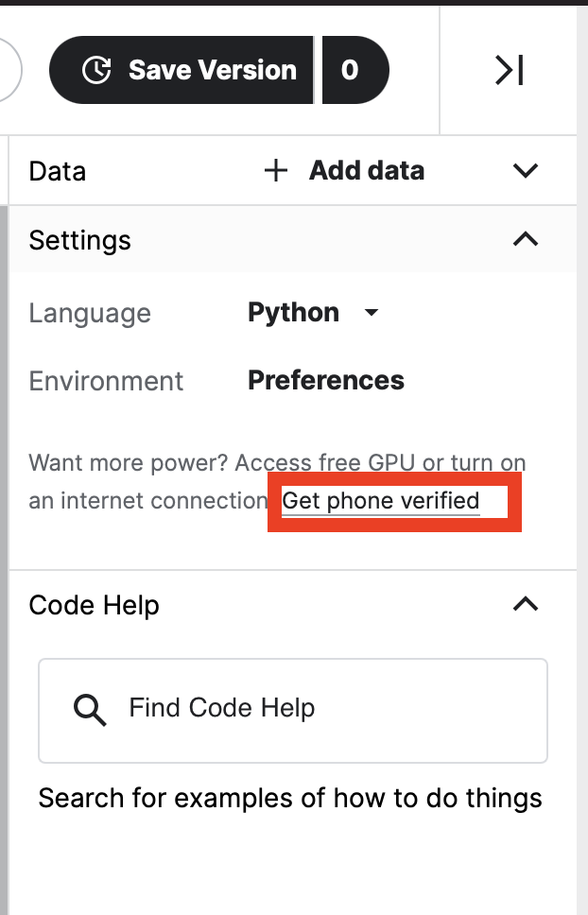
Task: Click the plus icon beside Add data
Action: [x=275, y=171]
